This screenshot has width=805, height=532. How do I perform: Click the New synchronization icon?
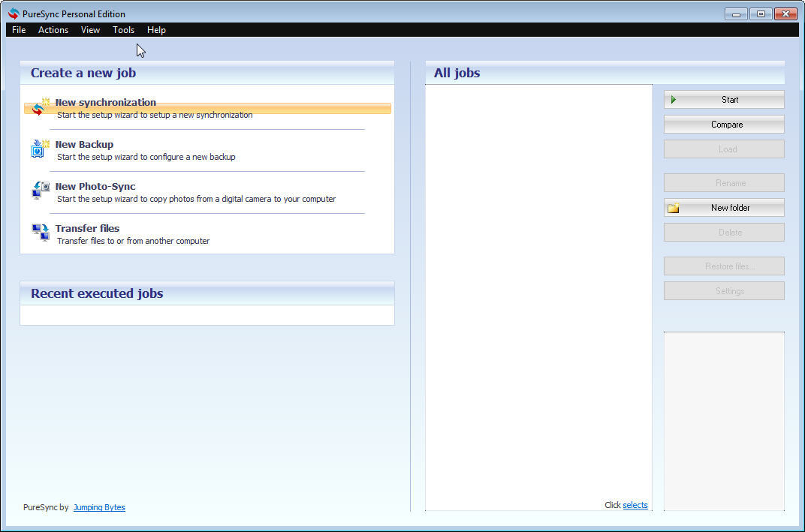click(x=40, y=107)
